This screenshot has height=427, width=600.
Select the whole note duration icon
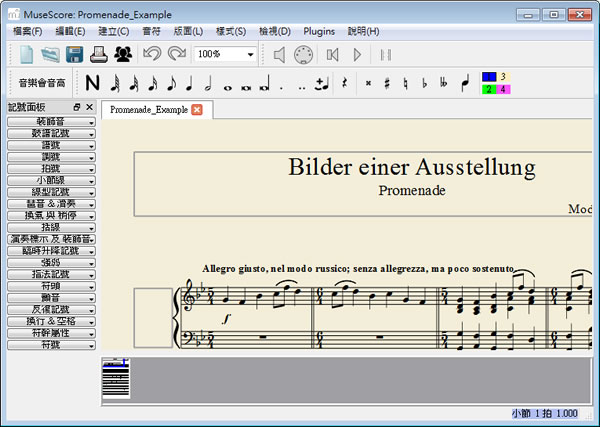tap(228, 83)
